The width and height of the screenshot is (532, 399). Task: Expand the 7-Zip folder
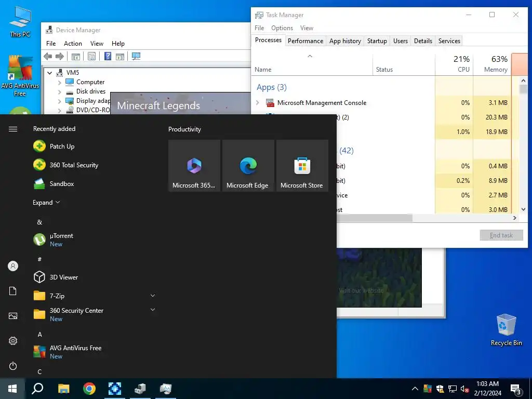pos(153,296)
